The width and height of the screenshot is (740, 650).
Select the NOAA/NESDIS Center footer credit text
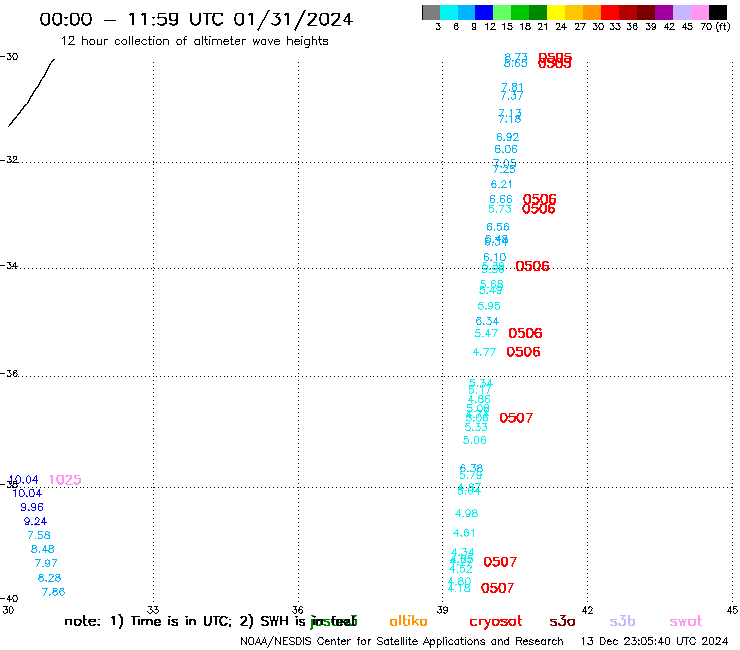click(x=402, y=641)
